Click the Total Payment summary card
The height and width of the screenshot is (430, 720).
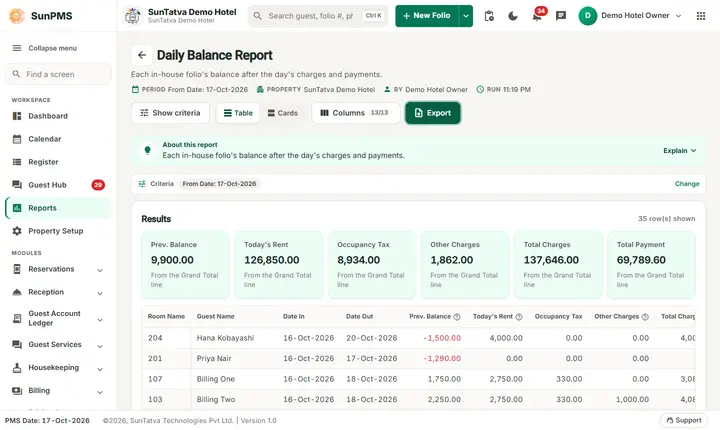[651, 265]
